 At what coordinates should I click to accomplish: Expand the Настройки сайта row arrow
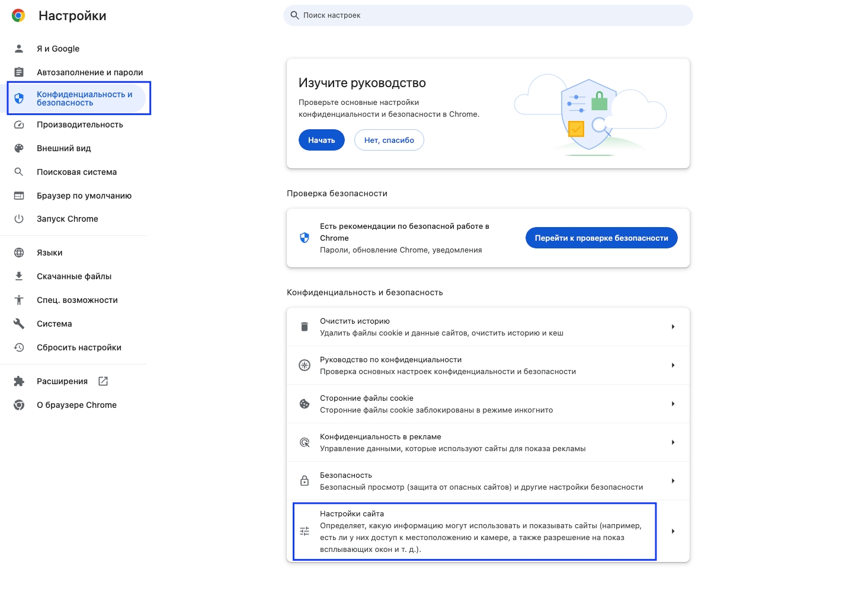point(673,531)
